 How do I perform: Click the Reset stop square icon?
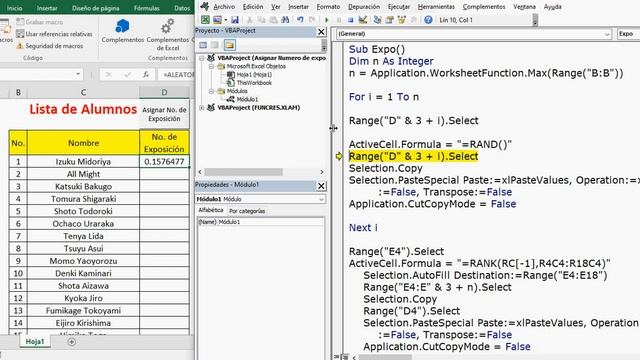tap(350, 20)
